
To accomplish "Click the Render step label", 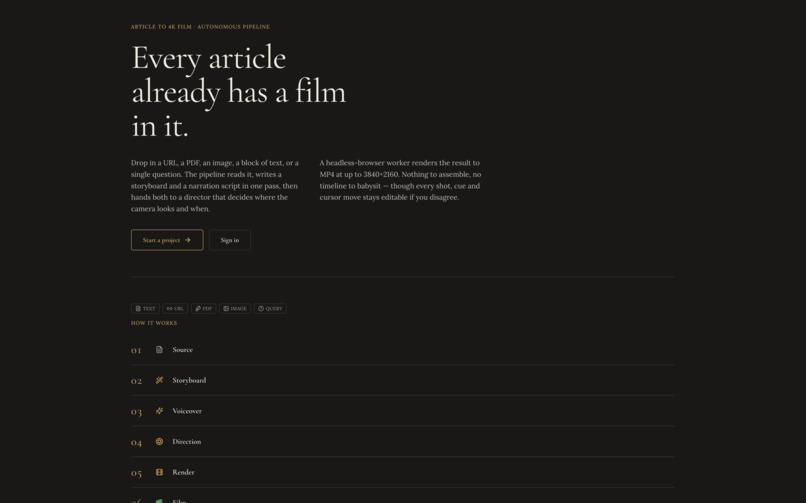I will click(x=184, y=472).
